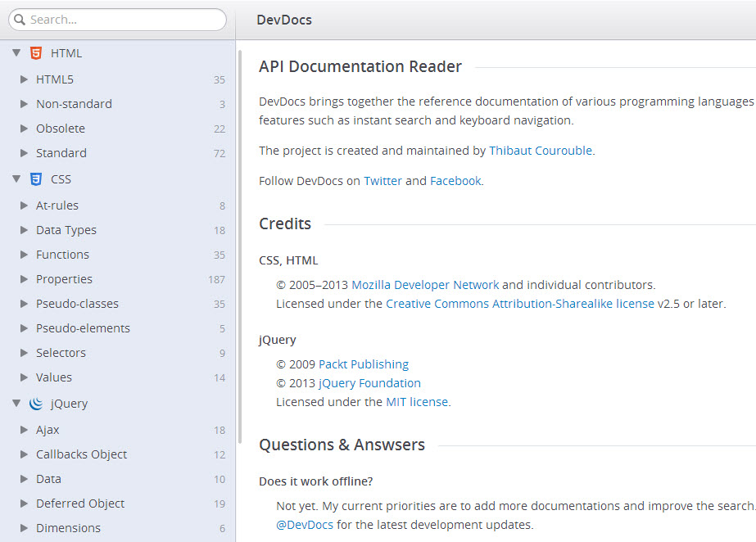Image resolution: width=756 pixels, height=542 pixels.
Task: Select the Obsolete HTML category
Action: tap(61, 129)
